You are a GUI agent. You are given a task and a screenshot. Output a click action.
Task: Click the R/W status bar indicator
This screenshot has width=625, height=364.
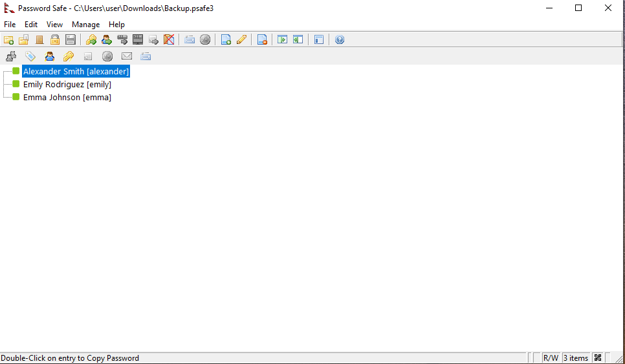551,358
